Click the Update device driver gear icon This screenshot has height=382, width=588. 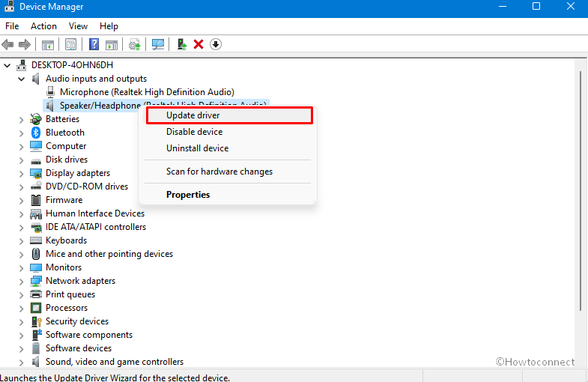click(135, 45)
